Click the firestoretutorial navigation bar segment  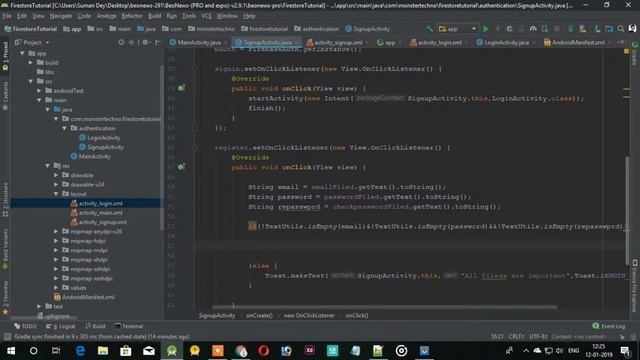(264, 29)
